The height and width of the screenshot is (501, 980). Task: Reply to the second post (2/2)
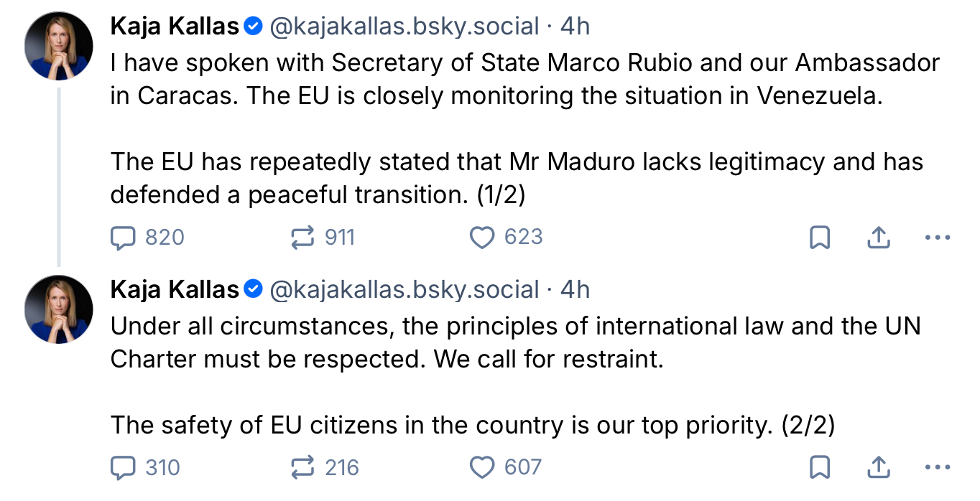point(124,468)
